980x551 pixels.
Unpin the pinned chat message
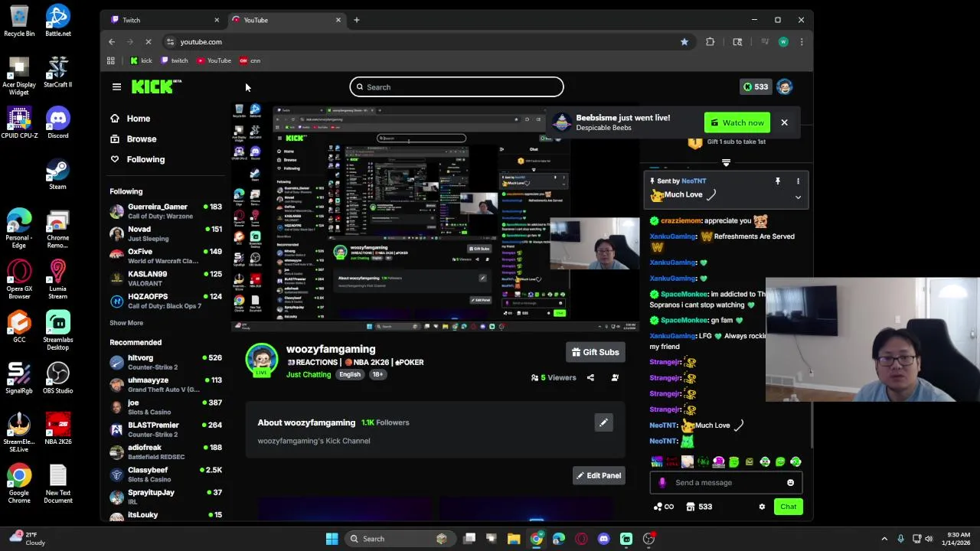coord(777,181)
